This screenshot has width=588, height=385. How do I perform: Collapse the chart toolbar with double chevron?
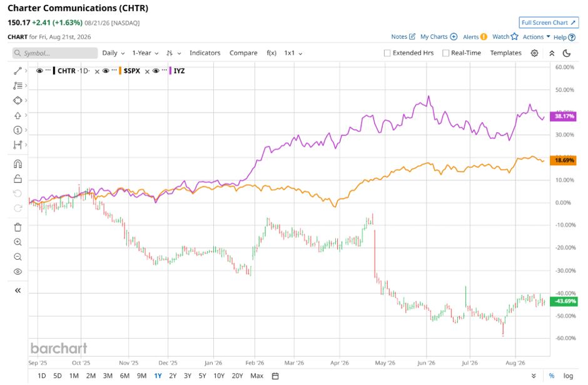coord(552,53)
